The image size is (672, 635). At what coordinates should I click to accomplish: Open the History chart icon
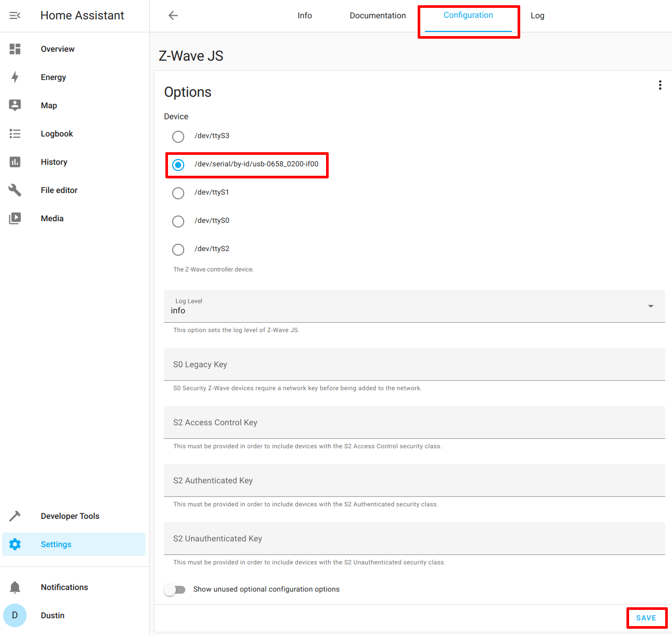coord(15,162)
